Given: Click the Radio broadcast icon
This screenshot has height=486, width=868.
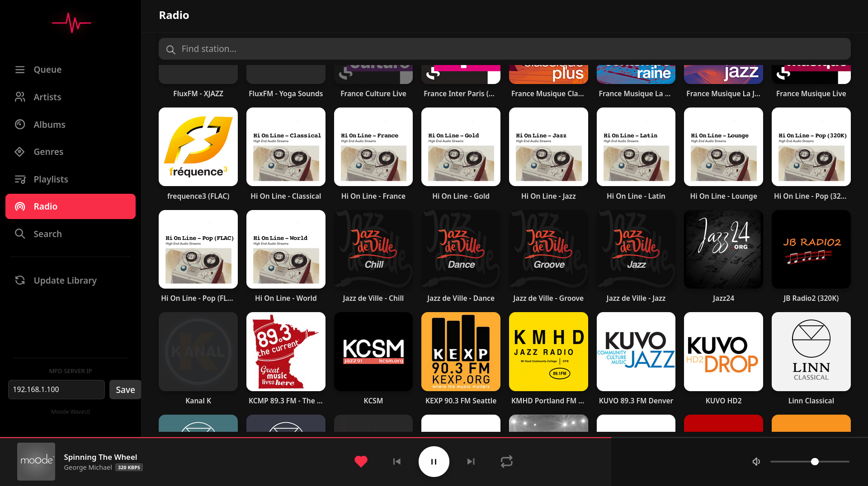Looking at the screenshot, I should pos(20,206).
